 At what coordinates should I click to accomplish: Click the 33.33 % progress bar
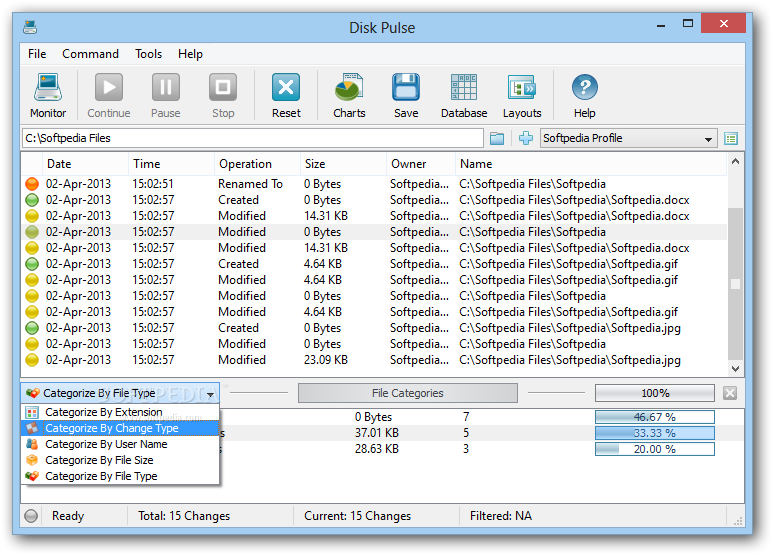tap(655, 433)
